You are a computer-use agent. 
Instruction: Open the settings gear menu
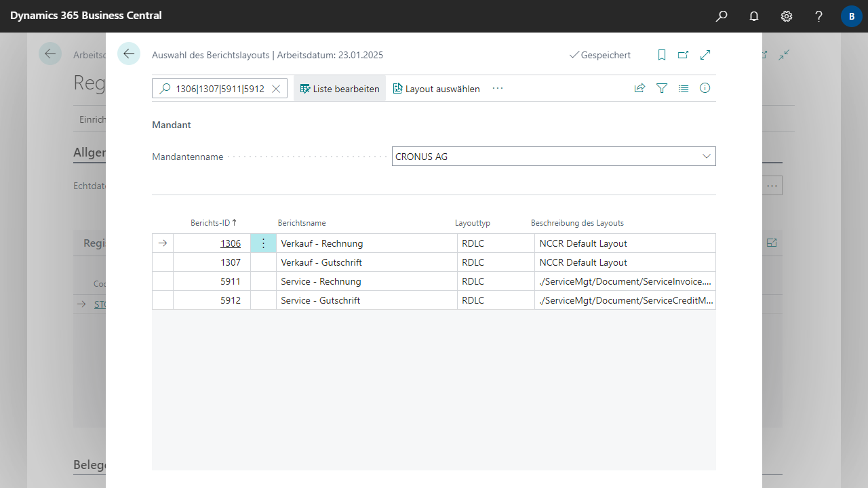coord(787,16)
